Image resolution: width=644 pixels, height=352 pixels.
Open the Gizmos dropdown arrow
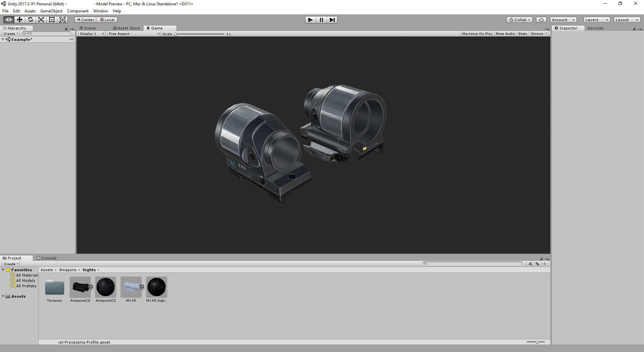547,34
